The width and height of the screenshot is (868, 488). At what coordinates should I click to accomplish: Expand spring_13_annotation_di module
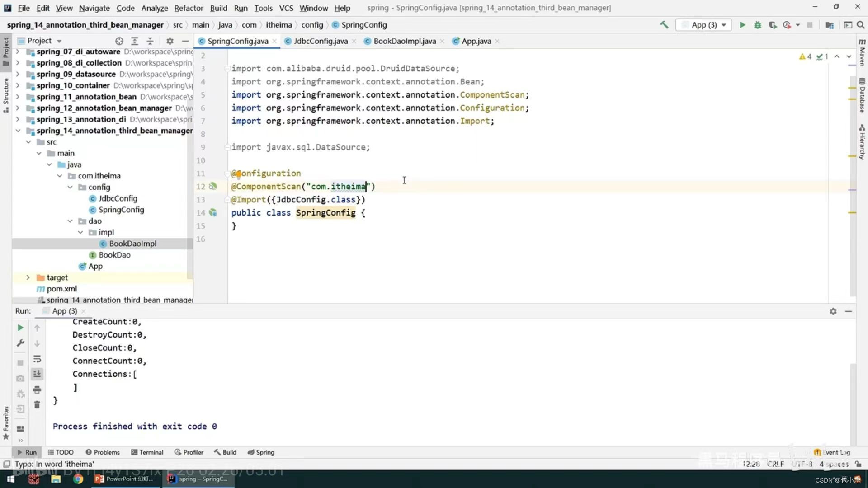click(18, 119)
